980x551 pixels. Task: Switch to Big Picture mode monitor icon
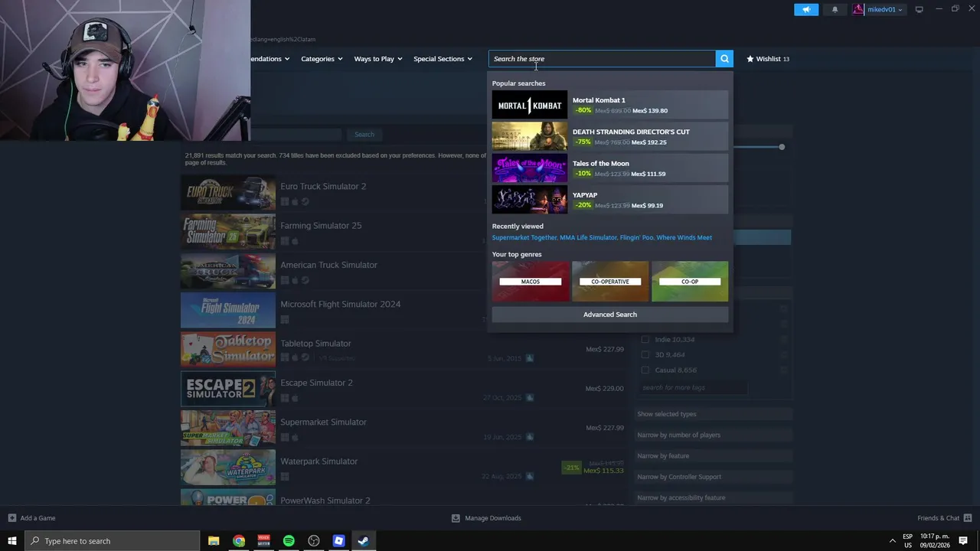[x=919, y=10]
